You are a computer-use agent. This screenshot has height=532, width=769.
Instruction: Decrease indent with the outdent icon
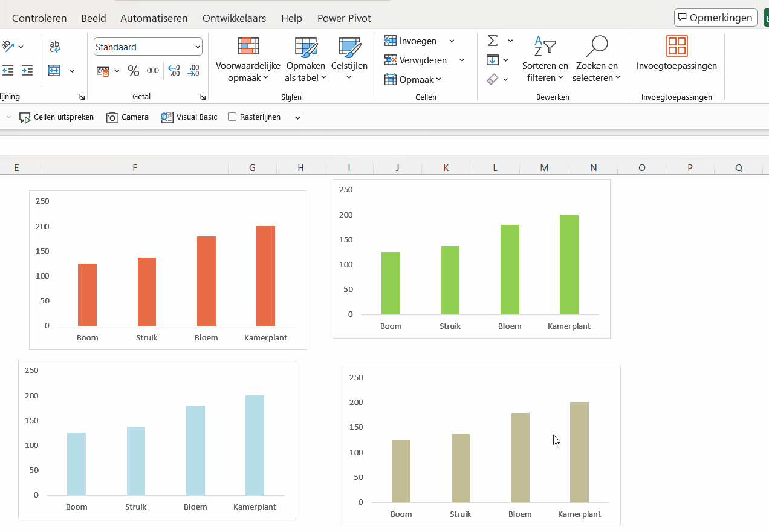pos(8,71)
